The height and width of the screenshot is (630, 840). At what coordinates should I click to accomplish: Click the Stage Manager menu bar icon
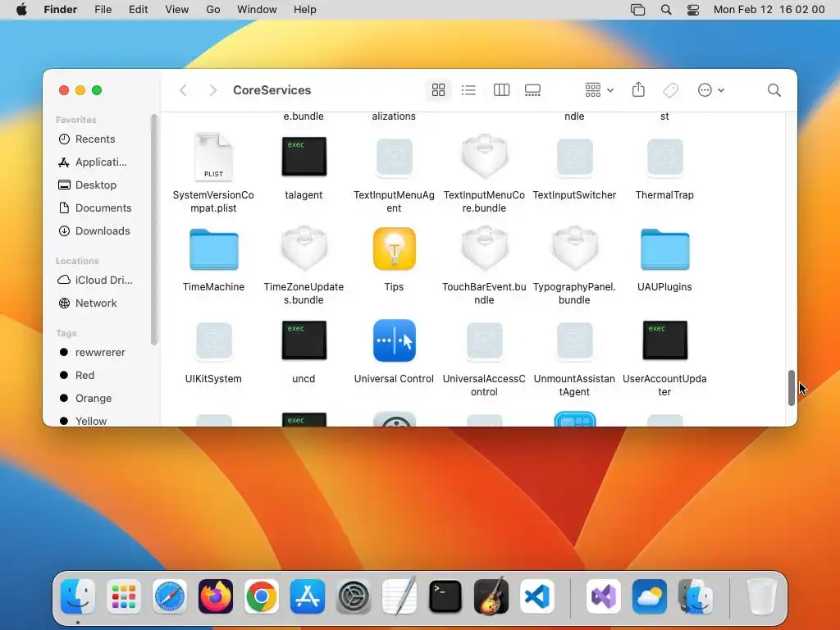(x=637, y=10)
